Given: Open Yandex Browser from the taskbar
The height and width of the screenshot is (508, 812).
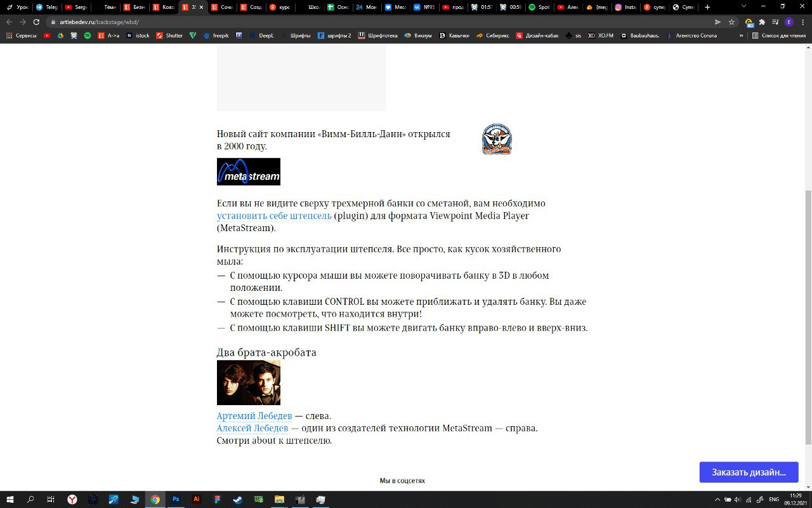Looking at the screenshot, I should 73,500.
